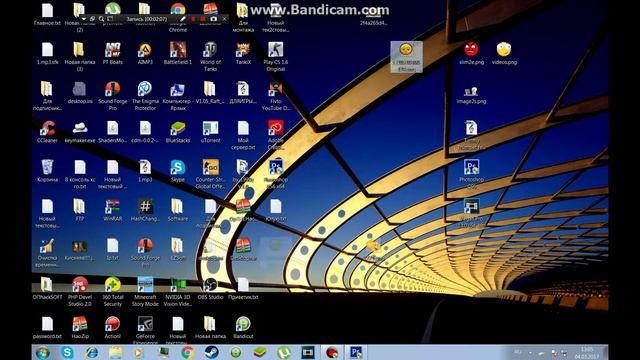Select the WinRAR desktop icon

click(113, 210)
